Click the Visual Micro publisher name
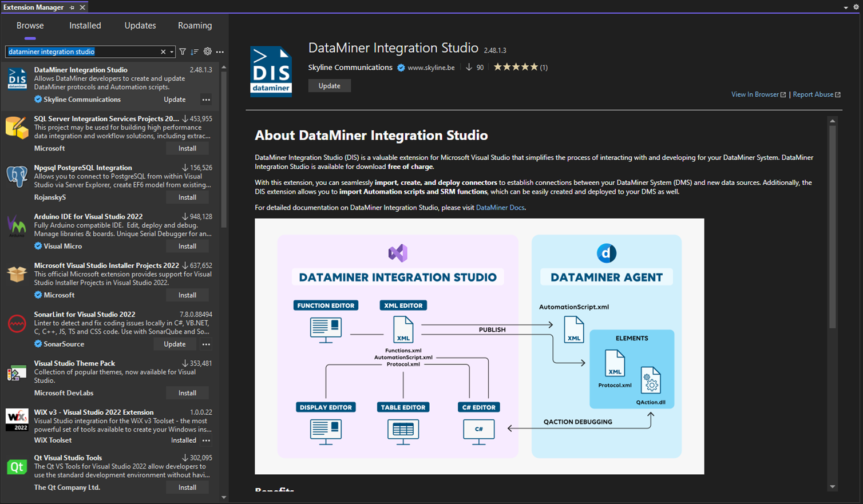Screen dimensions: 863x504 [63, 247]
